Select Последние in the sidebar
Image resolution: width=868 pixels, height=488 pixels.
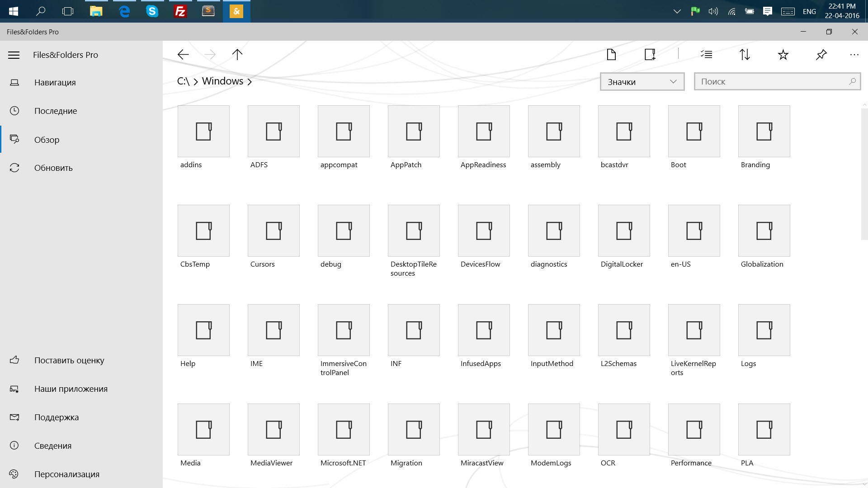(56, 111)
